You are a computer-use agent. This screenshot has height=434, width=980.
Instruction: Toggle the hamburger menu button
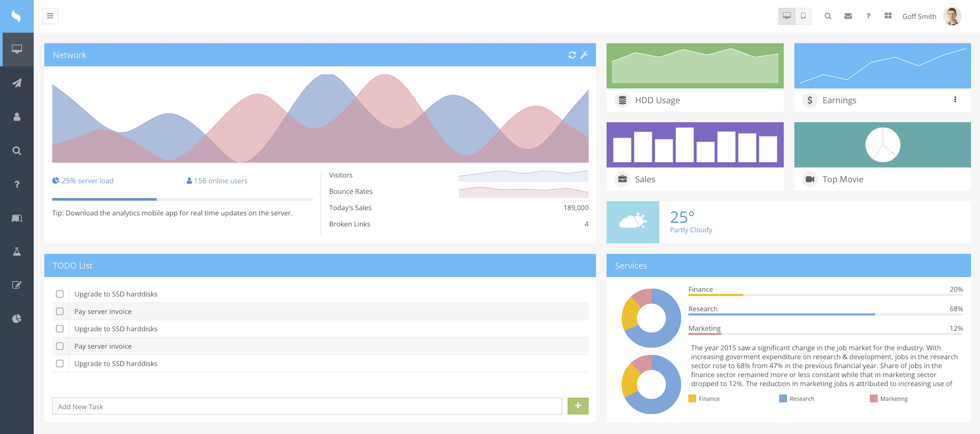[50, 16]
